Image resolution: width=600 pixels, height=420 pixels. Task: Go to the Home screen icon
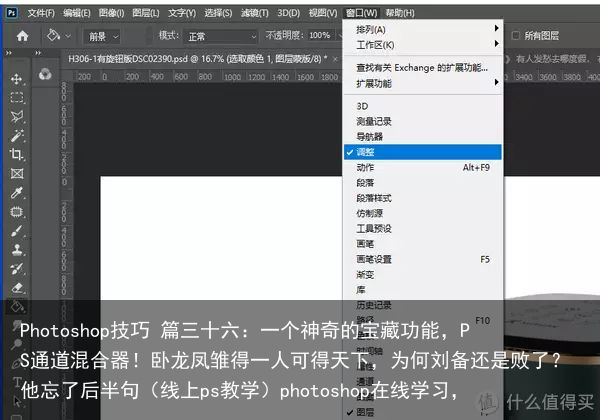coord(23,36)
